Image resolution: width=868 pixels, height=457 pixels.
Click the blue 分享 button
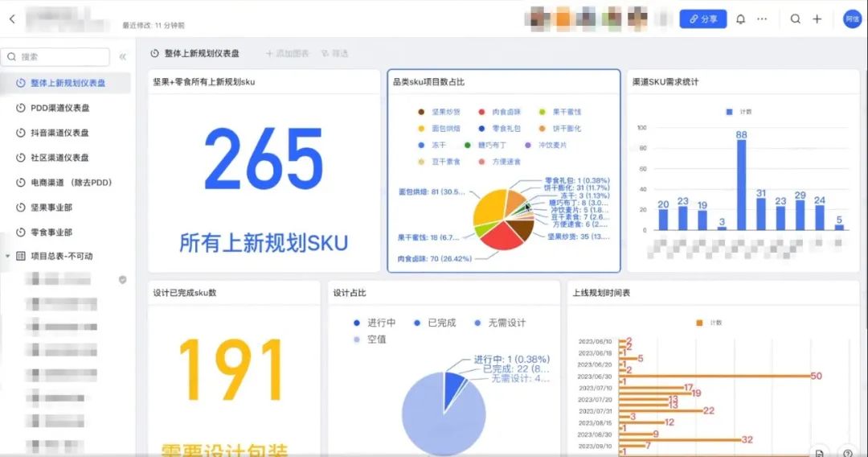click(x=703, y=19)
